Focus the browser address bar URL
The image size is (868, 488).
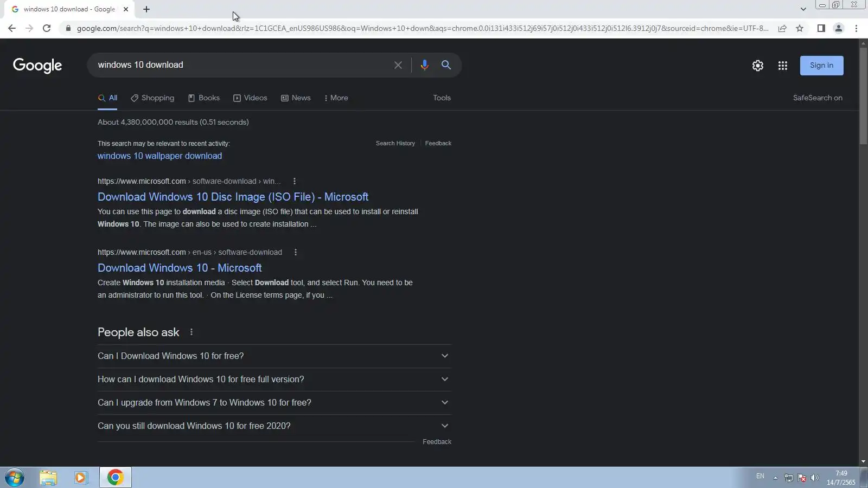422,28
